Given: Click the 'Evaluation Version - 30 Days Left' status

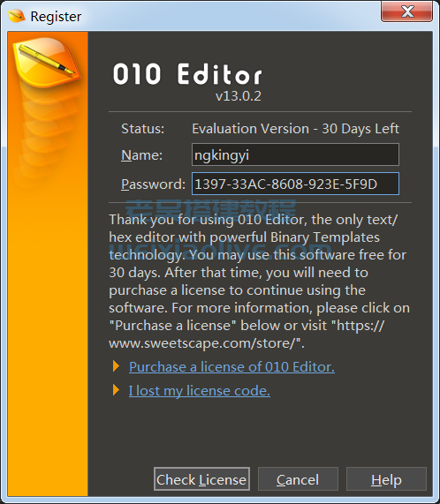Looking at the screenshot, I should [x=295, y=129].
